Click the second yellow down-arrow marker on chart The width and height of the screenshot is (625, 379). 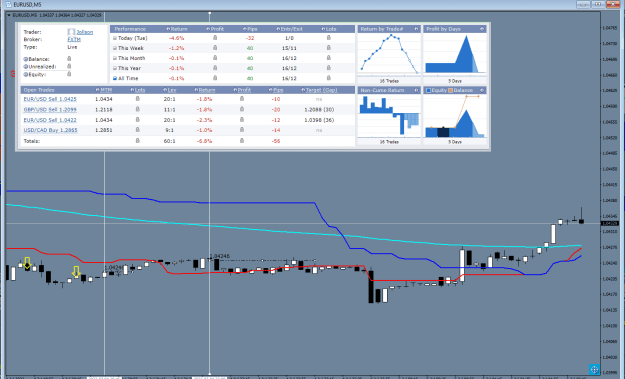pos(76,272)
